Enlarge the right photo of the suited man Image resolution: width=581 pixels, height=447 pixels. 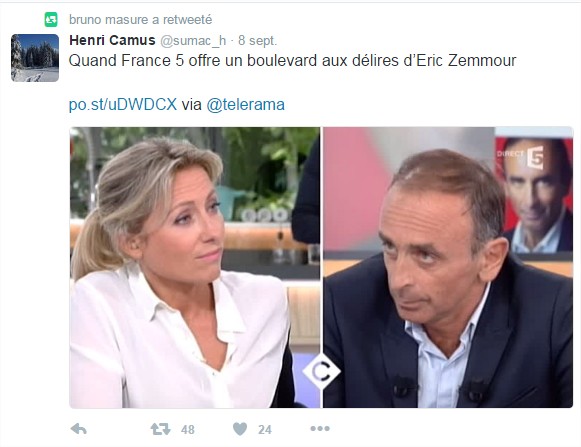tap(448, 267)
